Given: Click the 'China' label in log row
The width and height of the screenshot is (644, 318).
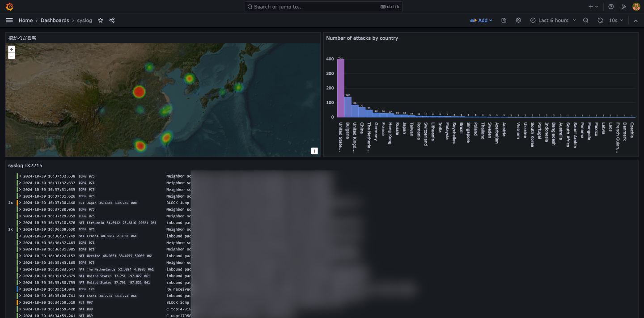Looking at the screenshot, I should point(92,296).
